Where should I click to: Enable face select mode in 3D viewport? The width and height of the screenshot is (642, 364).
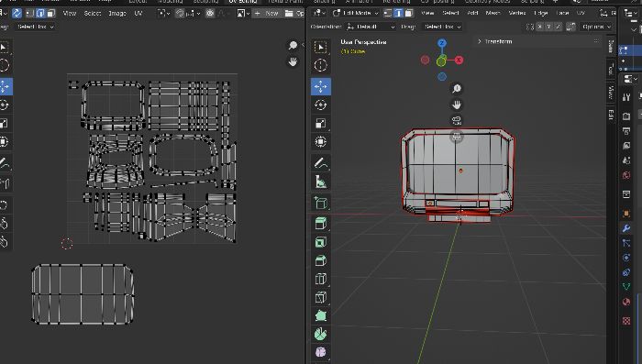pyautogui.click(x=409, y=13)
